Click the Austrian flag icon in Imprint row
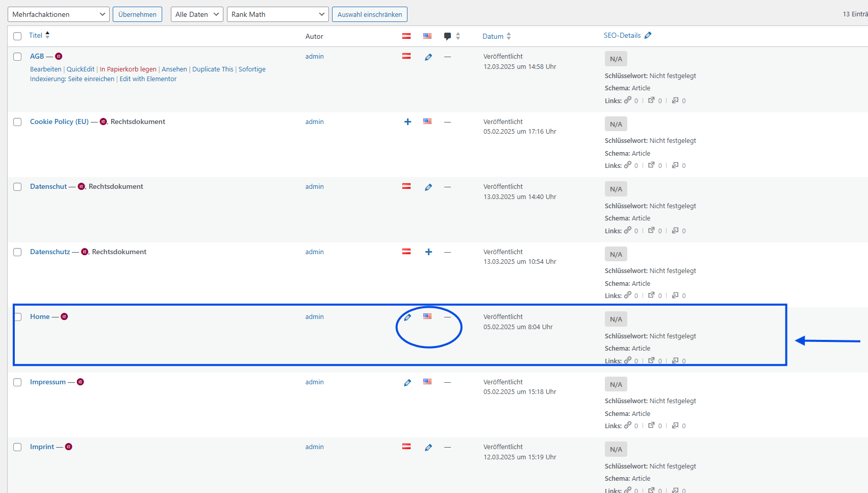This screenshot has height=493, width=868. pyautogui.click(x=406, y=447)
